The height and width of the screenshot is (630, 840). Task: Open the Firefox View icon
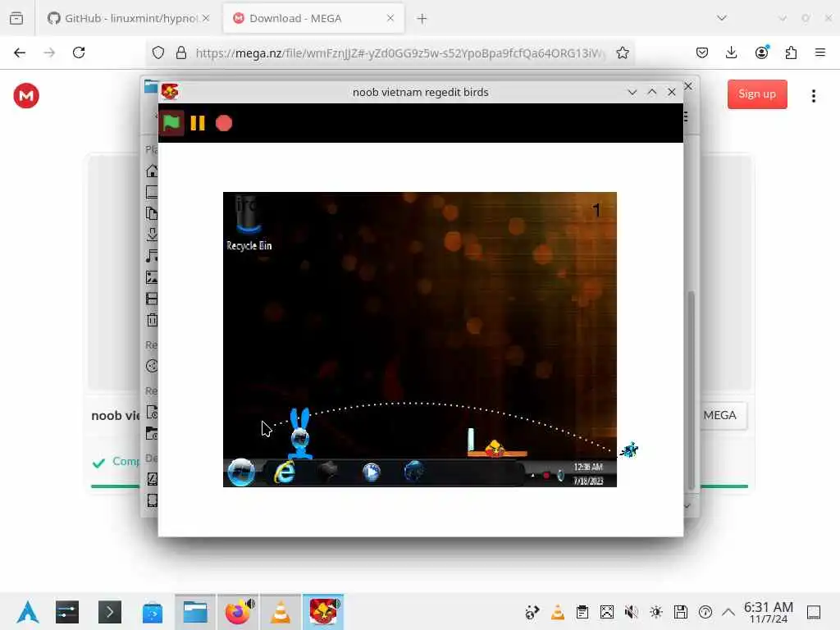point(16,19)
